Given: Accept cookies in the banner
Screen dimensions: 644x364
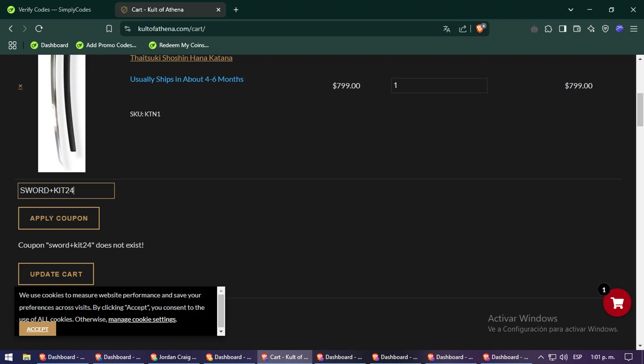Looking at the screenshot, I should pyautogui.click(x=37, y=329).
